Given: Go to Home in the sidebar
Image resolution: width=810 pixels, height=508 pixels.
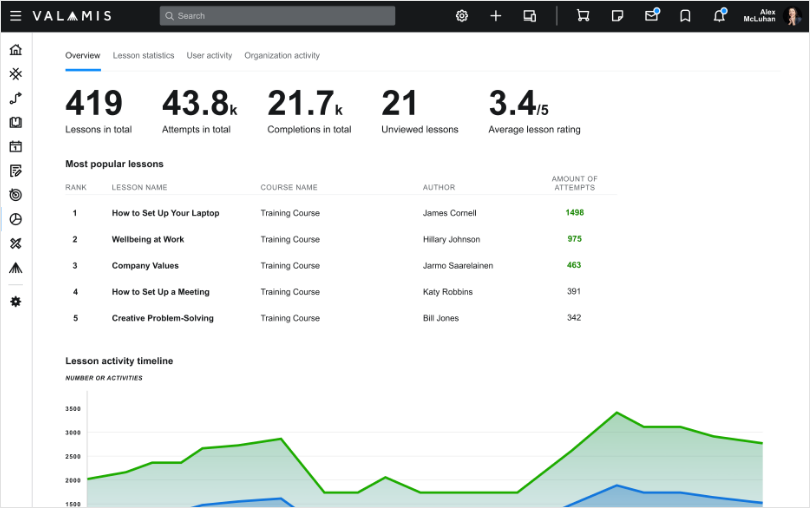Looking at the screenshot, I should (15, 50).
